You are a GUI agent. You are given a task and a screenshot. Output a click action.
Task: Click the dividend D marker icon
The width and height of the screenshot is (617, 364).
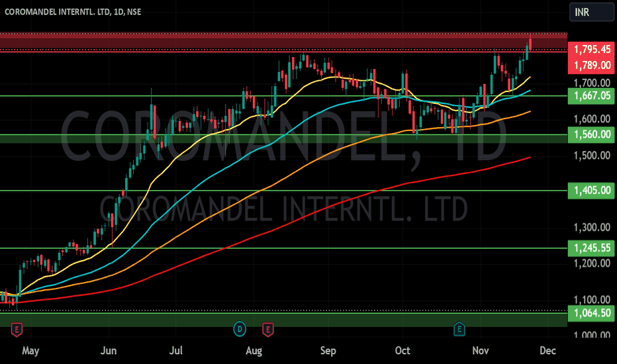tap(240, 328)
